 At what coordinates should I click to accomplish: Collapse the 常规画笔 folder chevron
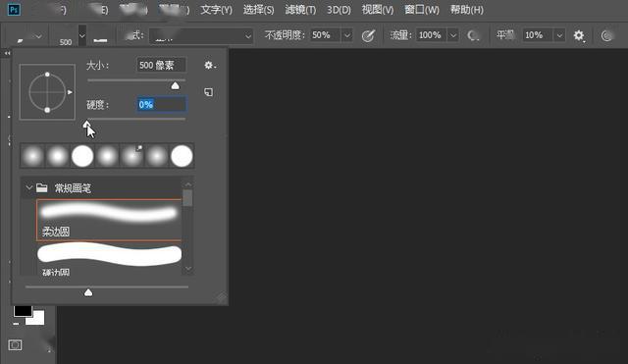coord(28,187)
